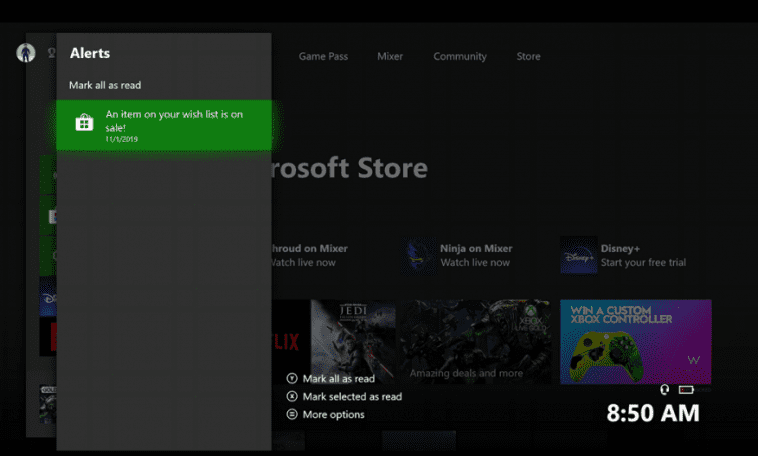Viewport: 758px width, 456px height.
Task: Switch to the Game Pass tab
Action: (x=323, y=56)
